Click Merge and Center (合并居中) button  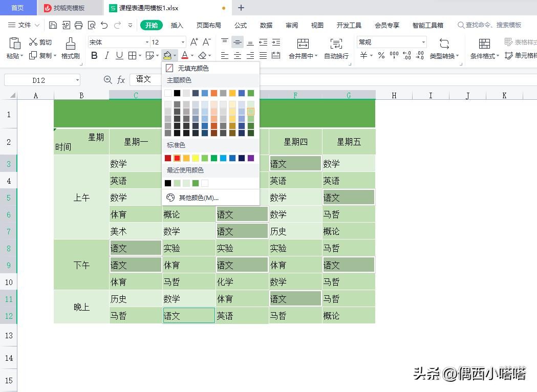coord(303,48)
